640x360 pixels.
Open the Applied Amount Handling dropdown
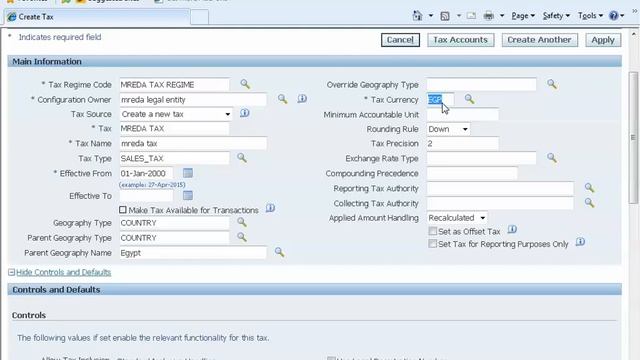(457, 218)
